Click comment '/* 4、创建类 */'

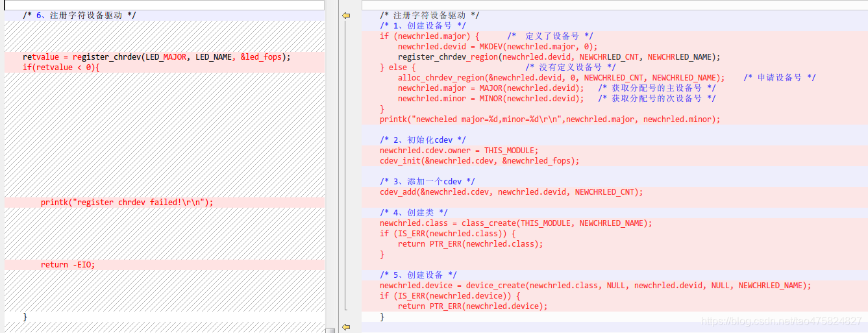[x=414, y=213]
